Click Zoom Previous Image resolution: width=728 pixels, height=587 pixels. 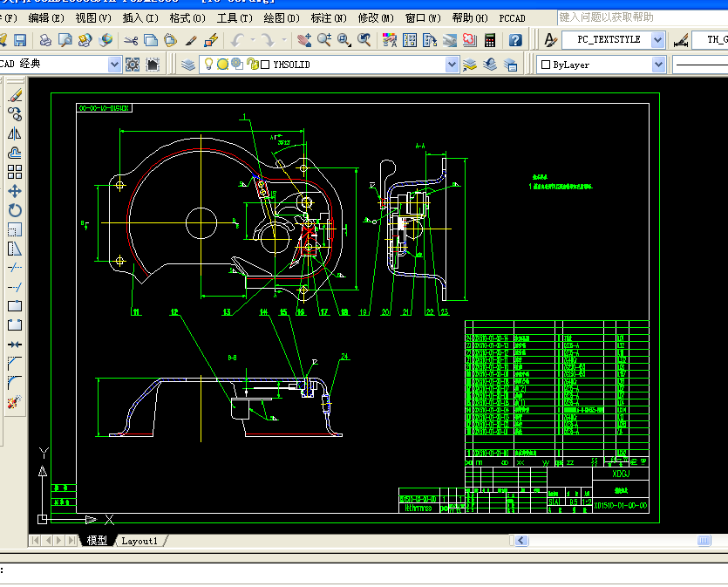[364, 40]
